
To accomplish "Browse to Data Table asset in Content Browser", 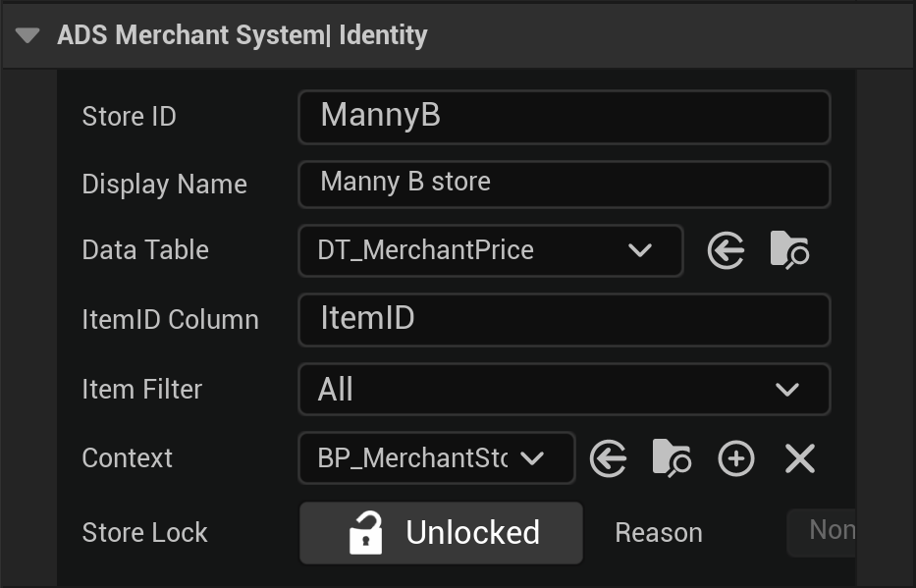I will pyautogui.click(x=789, y=250).
